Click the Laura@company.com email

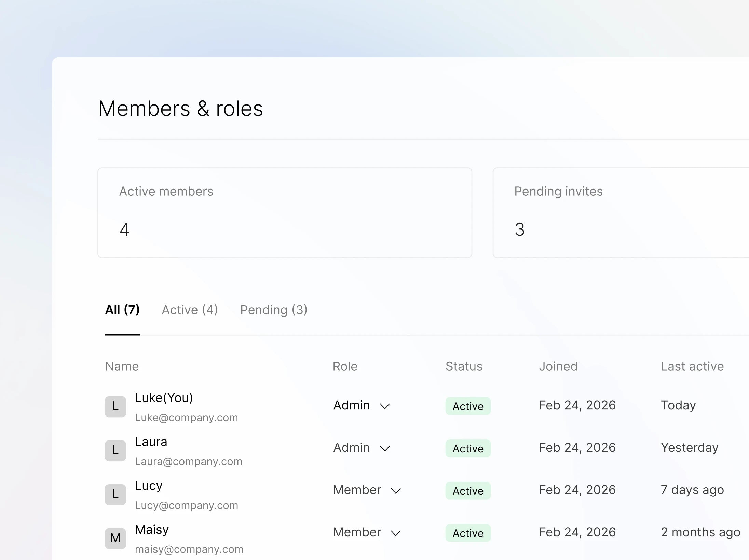pos(189,462)
